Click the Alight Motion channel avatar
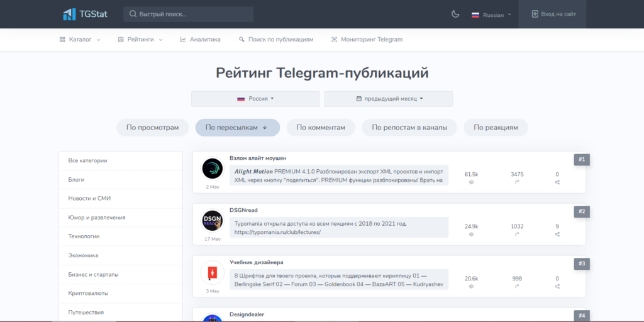 [213, 169]
